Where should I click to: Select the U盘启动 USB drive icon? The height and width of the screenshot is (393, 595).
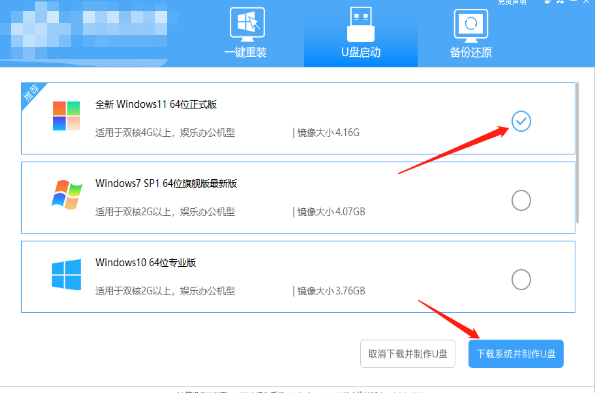point(360,24)
